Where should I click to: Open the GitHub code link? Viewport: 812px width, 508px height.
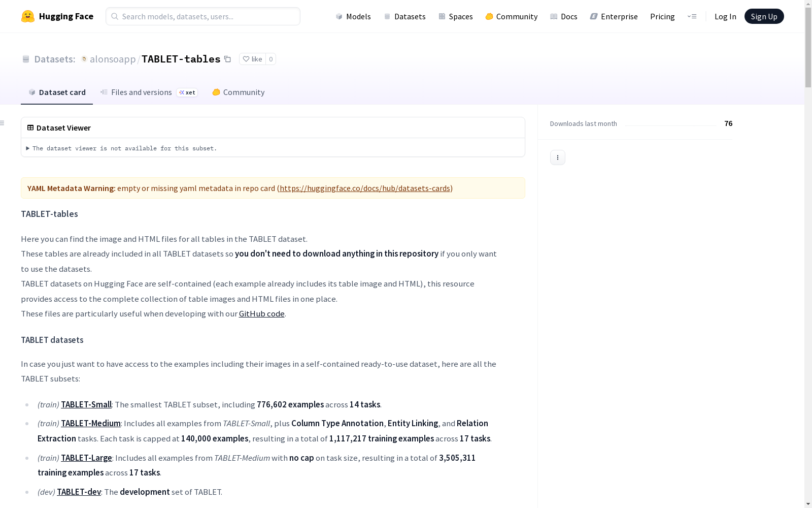[262, 313]
